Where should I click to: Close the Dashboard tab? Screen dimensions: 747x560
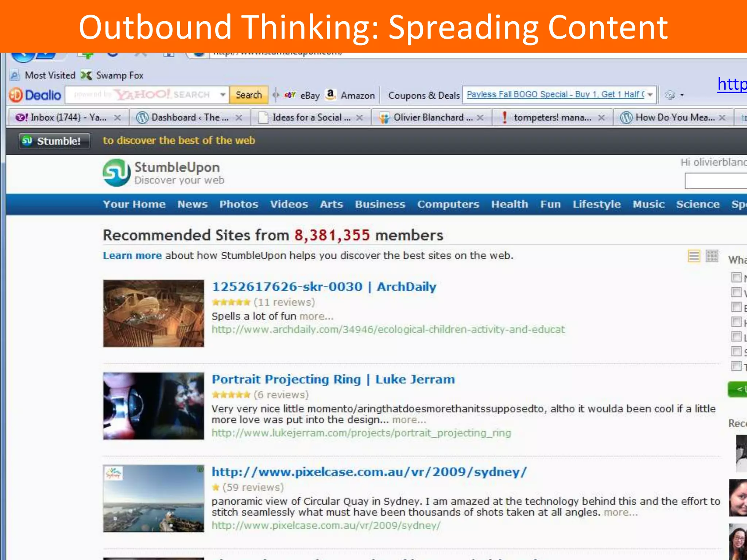239,117
